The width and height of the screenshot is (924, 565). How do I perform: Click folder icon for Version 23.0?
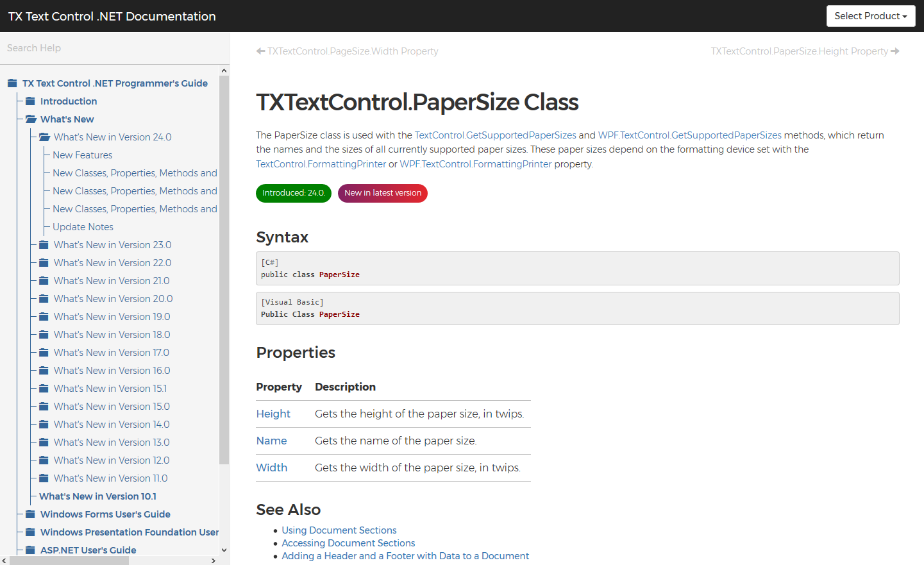point(44,245)
